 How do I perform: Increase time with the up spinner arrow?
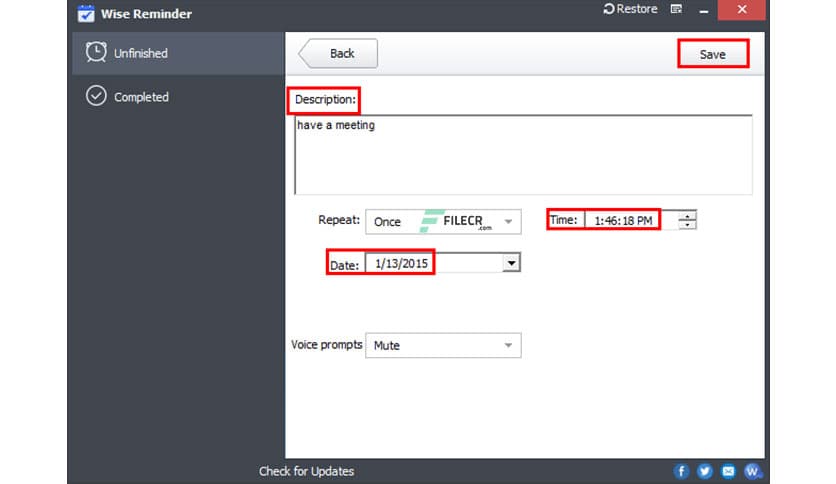(687, 215)
